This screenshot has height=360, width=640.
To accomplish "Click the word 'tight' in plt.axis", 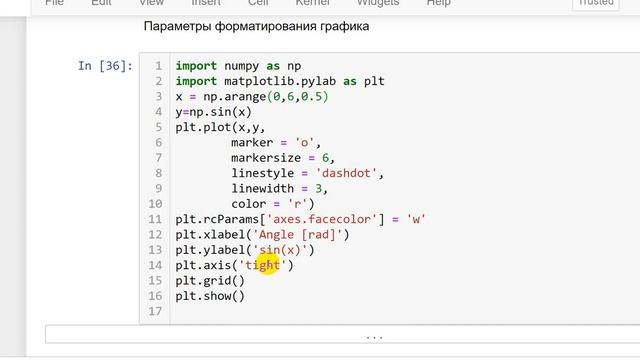I will [x=262, y=265].
